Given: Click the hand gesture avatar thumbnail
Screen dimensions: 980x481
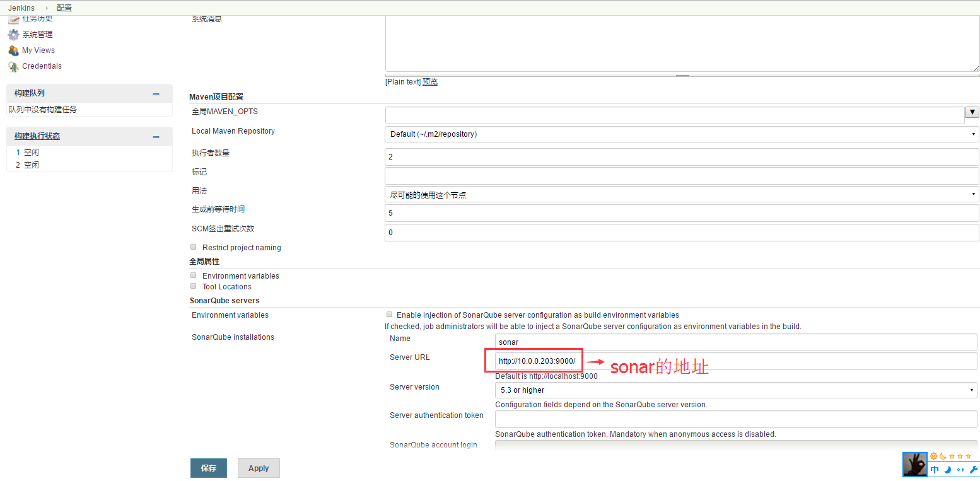Looking at the screenshot, I should (915, 464).
